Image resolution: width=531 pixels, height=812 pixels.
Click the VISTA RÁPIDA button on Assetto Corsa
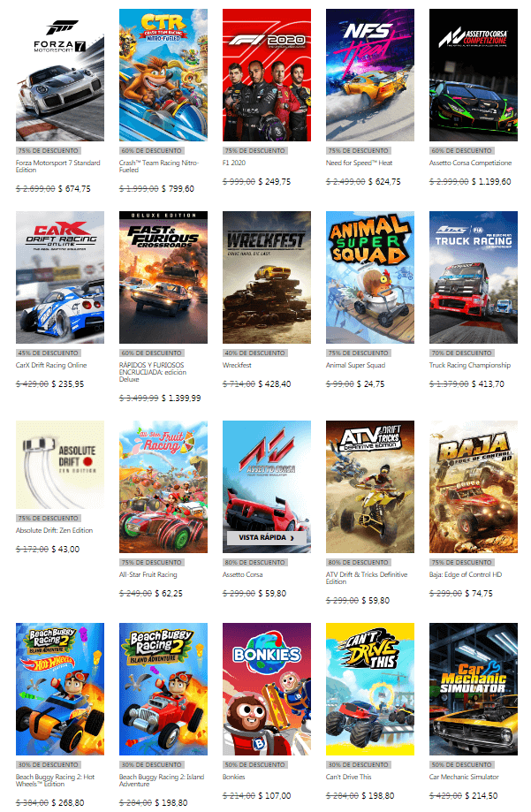[267, 537]
